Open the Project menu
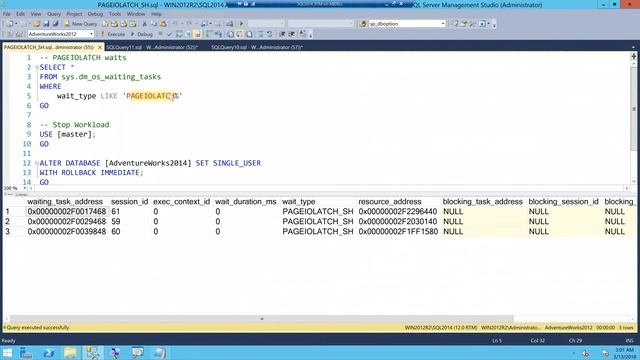 click(x=74, y=14)
